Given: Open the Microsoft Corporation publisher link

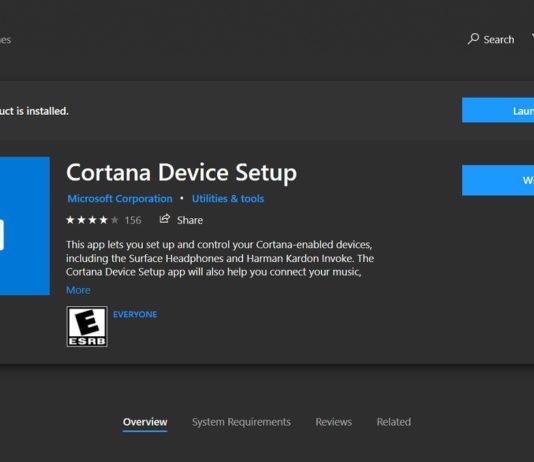Looking at the screenshot, I should pyautogui.click(x=120, y=198).
